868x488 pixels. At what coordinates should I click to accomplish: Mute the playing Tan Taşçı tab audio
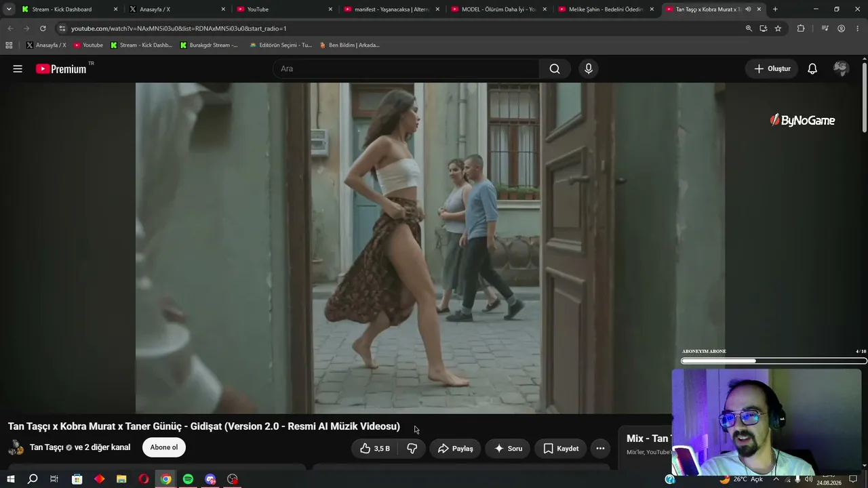tap(748, 9)
